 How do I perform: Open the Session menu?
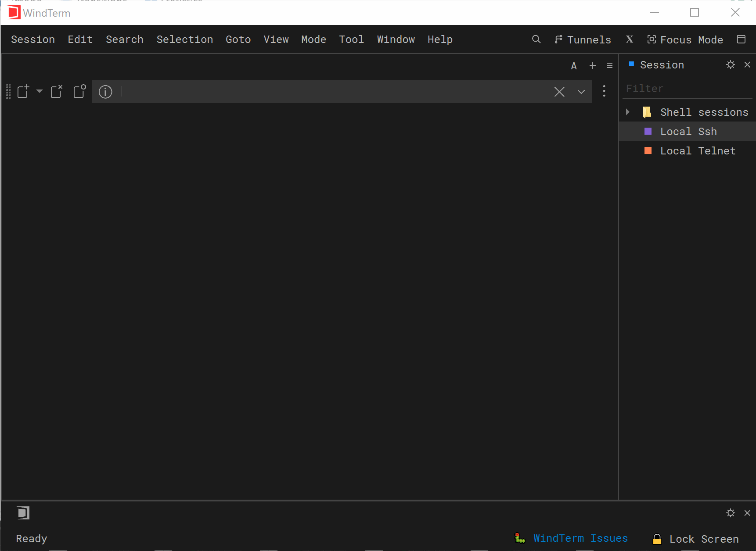(33, 39)
